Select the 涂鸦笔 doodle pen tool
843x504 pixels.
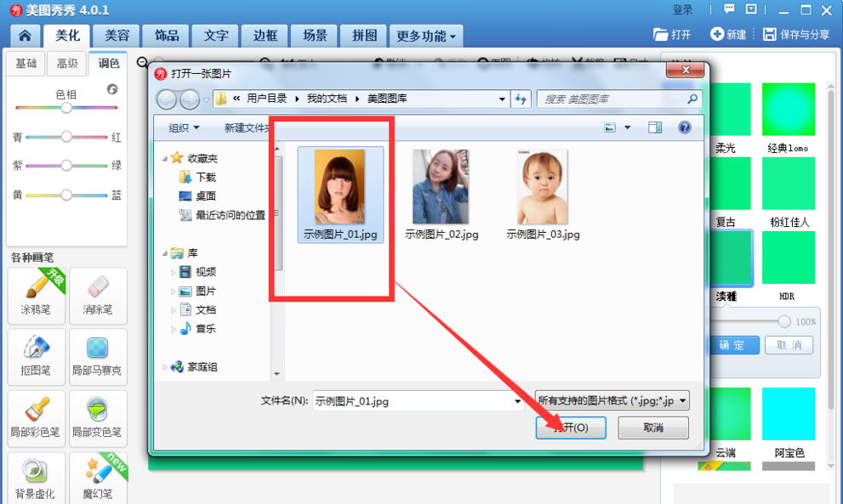[36, 295]
